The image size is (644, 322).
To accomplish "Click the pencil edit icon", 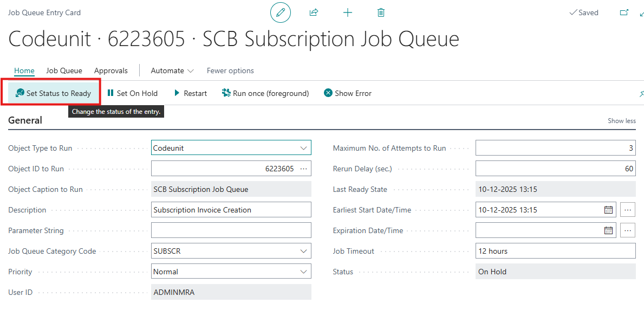I will point(280,12).
